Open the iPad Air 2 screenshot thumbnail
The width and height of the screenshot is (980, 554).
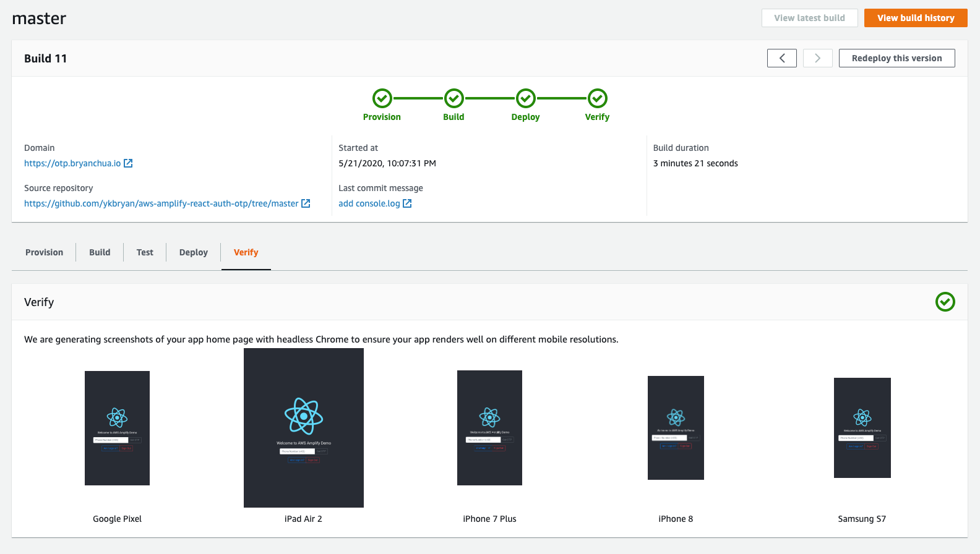tap(304, 428)
